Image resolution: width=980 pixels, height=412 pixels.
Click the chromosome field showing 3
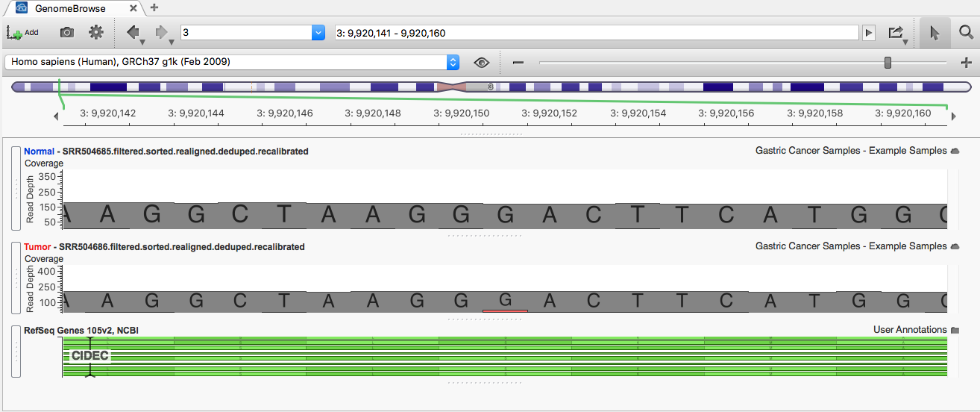246,33
